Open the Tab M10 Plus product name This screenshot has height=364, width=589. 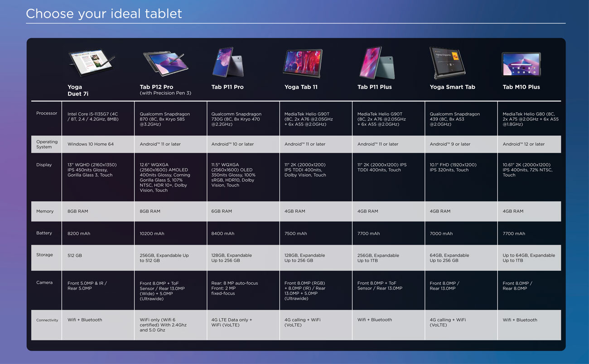click(x=521, y=87)
